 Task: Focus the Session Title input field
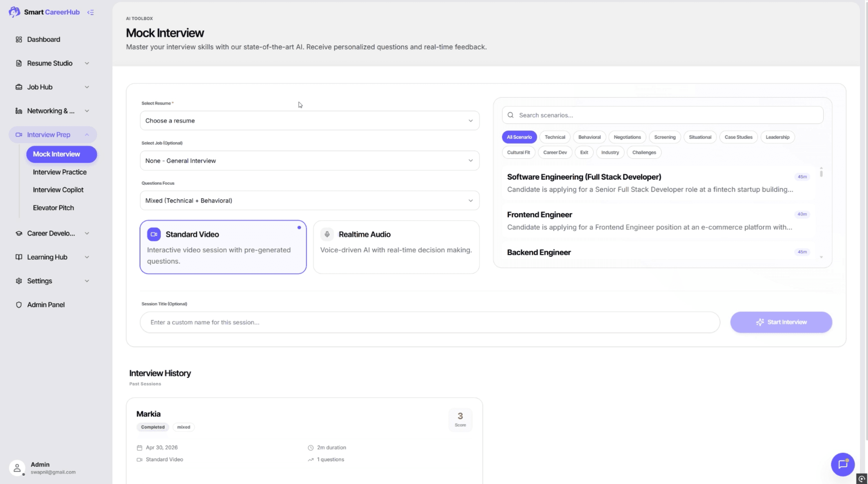430,322
